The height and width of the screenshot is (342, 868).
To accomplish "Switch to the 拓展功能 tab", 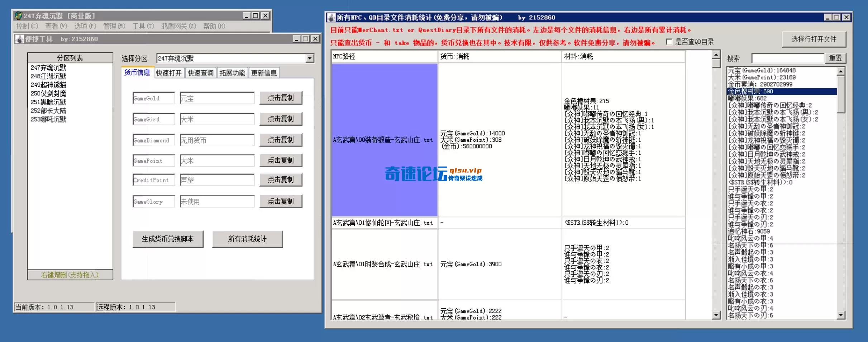I will [x=232, y=72].
